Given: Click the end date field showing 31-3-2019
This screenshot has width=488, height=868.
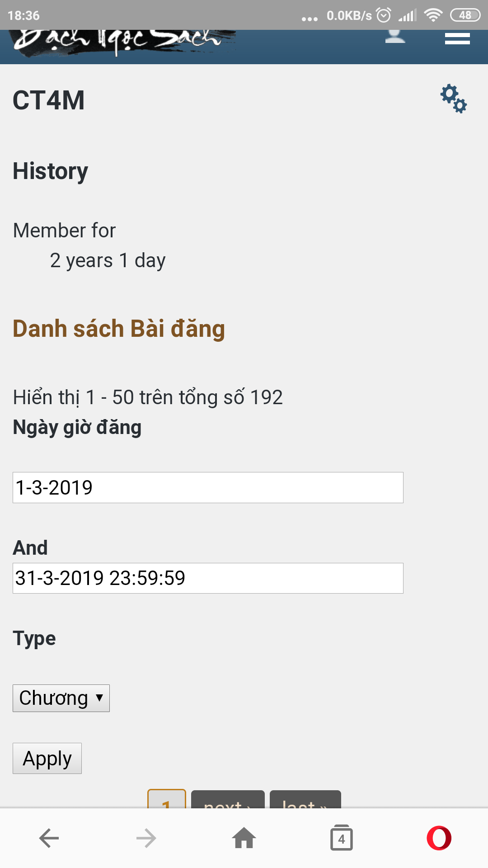Looking at the screenshot, I should point(207,577).
